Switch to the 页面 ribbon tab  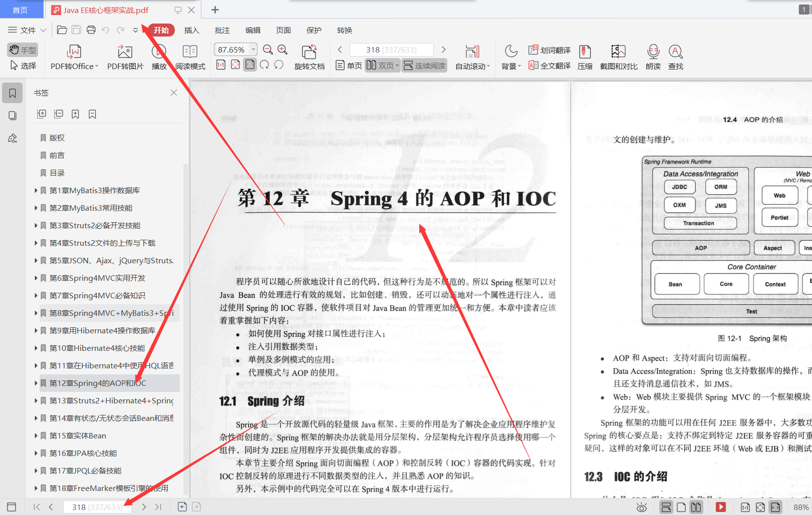tap(284, 30)
